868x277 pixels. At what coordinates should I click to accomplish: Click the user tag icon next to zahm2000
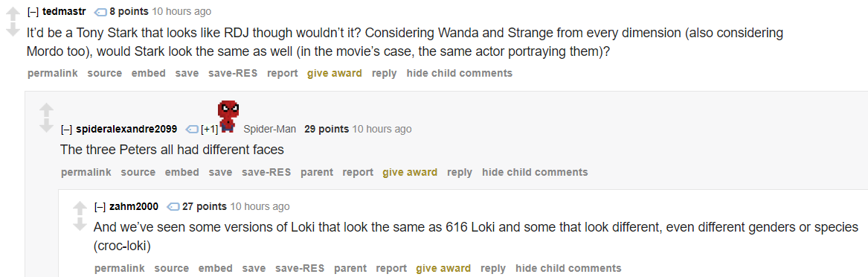(173, 207)
